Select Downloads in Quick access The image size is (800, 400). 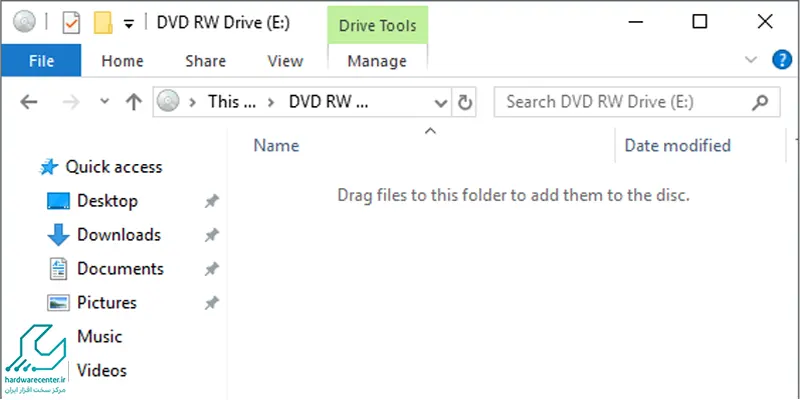point(118,235)
